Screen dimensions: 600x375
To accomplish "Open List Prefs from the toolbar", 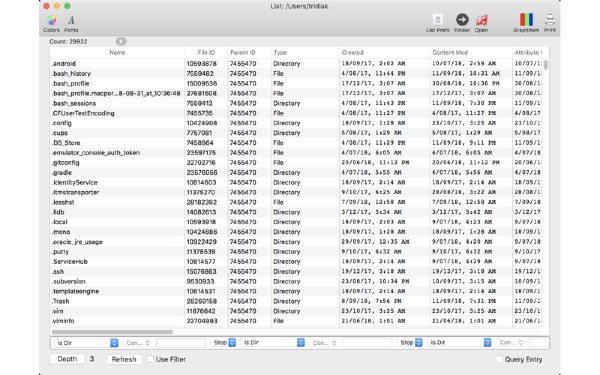I will (x=438, y=23).
